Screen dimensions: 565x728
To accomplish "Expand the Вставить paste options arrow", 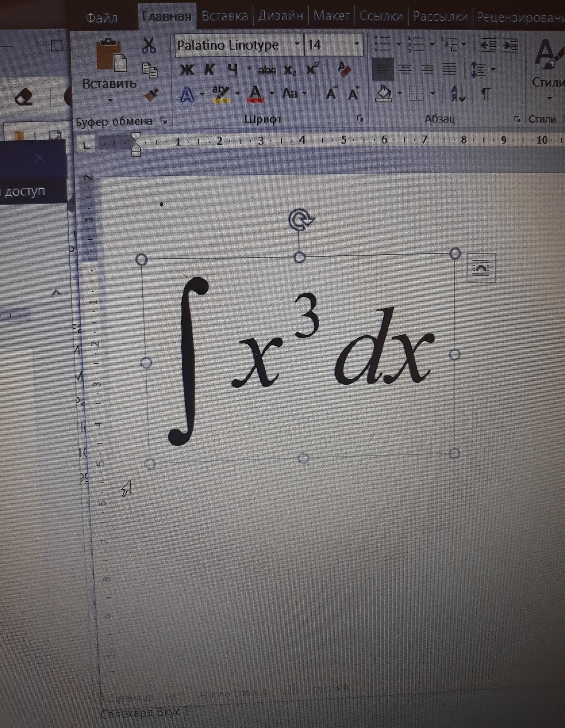I will click(110, 99).
